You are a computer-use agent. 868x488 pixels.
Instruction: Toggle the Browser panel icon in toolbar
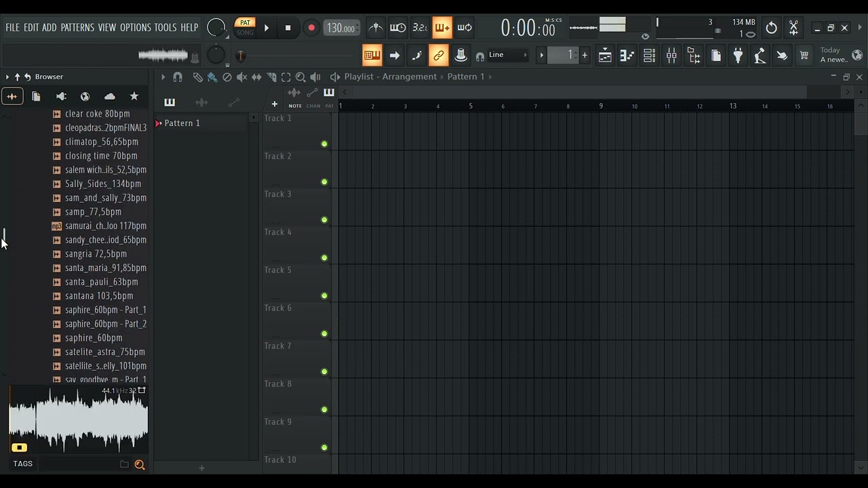tap(694, 56)
